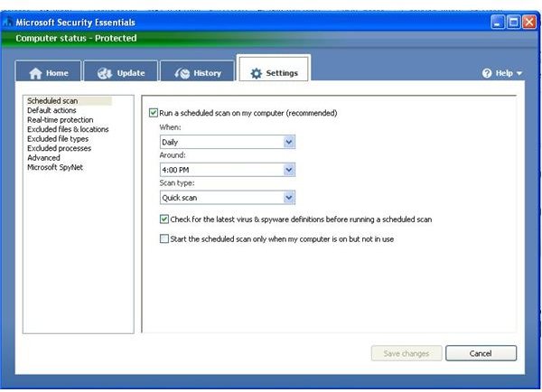Click the Quick scan combo box field
The height and width of the screenshot is (392, 542).
point(228,198)
